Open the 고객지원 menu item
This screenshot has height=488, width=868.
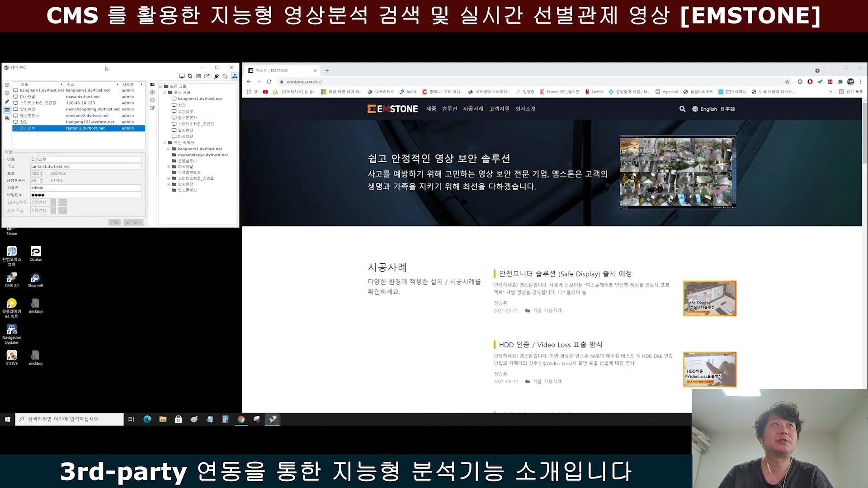pyautogui.click(x=499, y=109)
